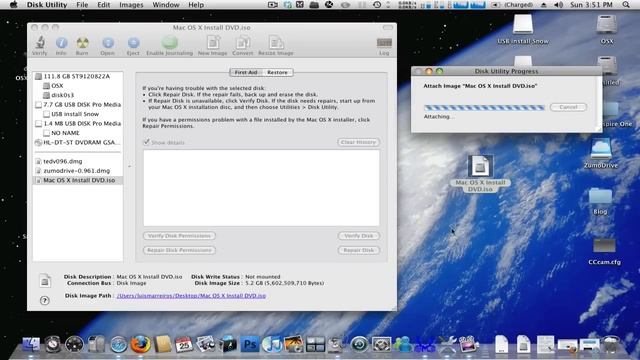Create a New Image from toolbar
Screen dimensions: 640x360
pyautogui.click(x=212, y=45)
